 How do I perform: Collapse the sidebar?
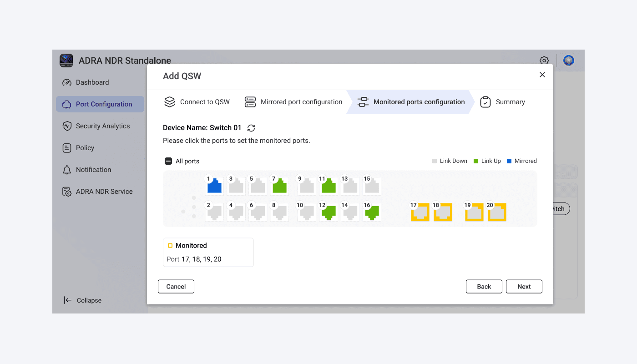tap(82, 300)
